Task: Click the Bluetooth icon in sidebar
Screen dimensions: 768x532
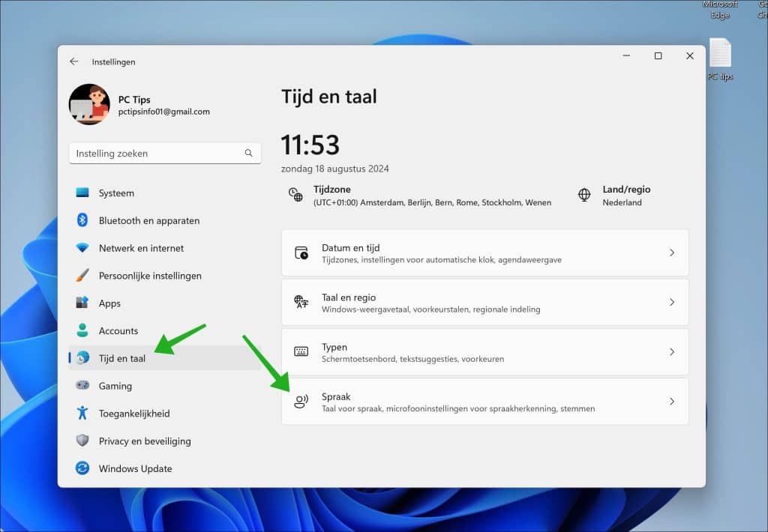Action: 82,220
